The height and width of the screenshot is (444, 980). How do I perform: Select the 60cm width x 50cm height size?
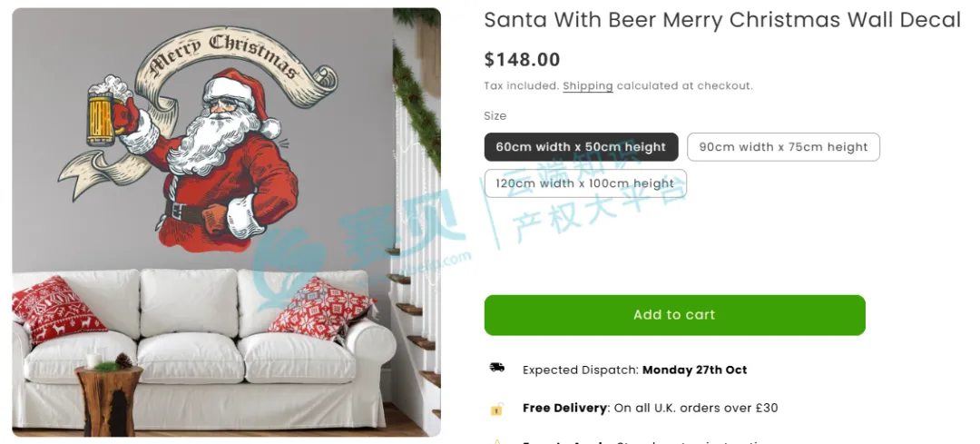581,147
